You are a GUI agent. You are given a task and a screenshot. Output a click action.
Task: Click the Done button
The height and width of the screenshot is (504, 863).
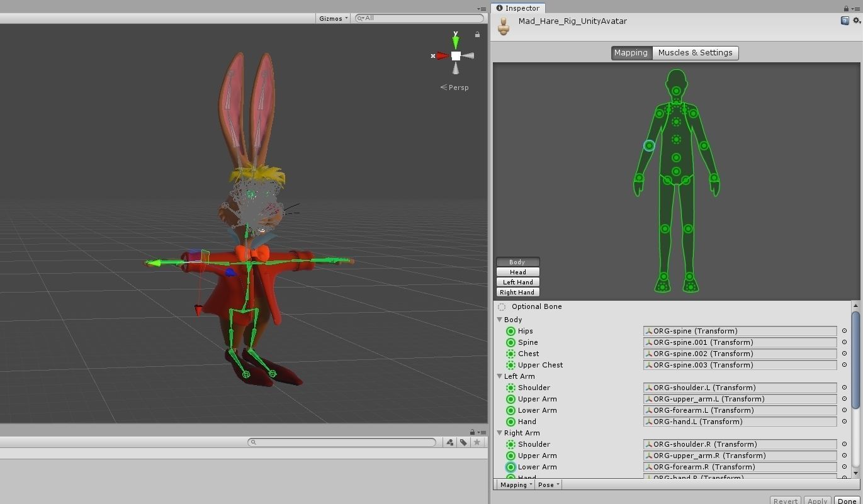point(847,501)
